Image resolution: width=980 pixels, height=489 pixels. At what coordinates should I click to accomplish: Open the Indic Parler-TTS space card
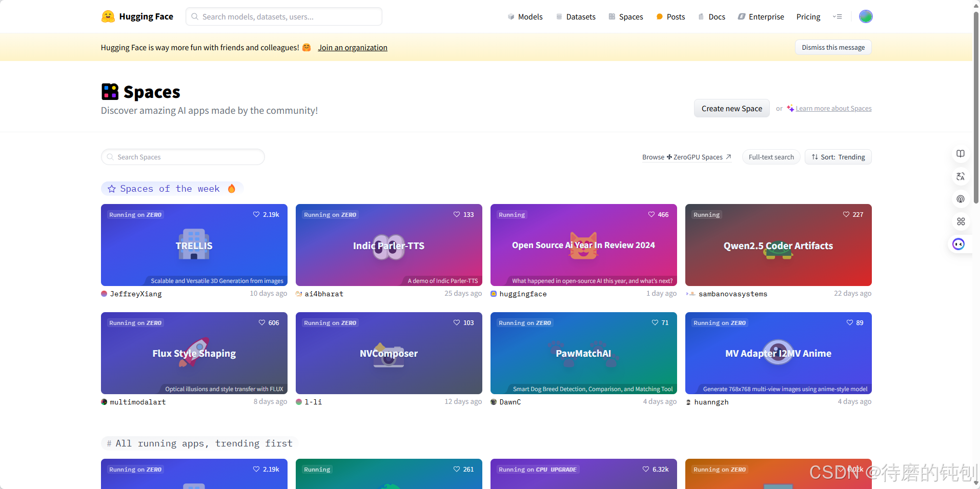point(389,245)
